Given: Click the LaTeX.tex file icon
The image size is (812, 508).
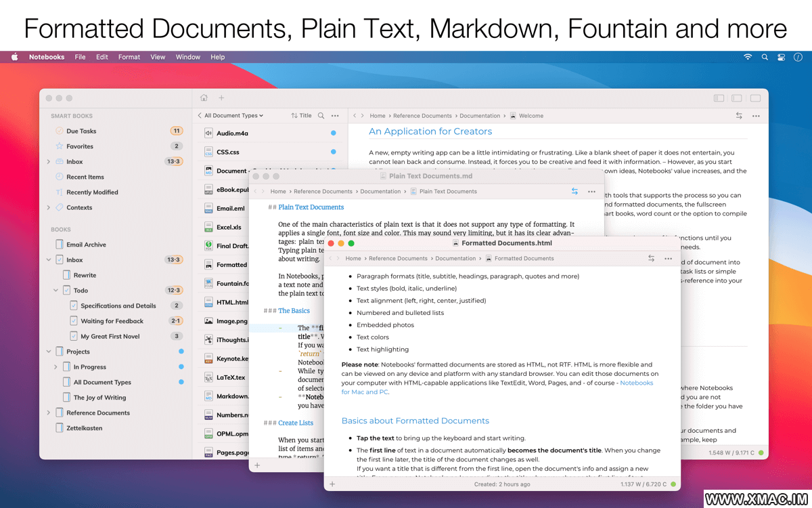Looking at the screenshot, I should [x=209, y=377].
